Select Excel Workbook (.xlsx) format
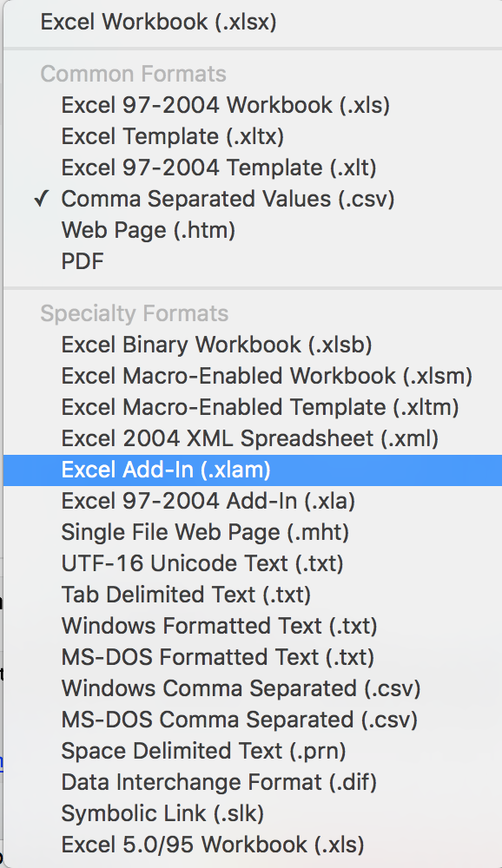Screen dimensions: 502x868 253,23
